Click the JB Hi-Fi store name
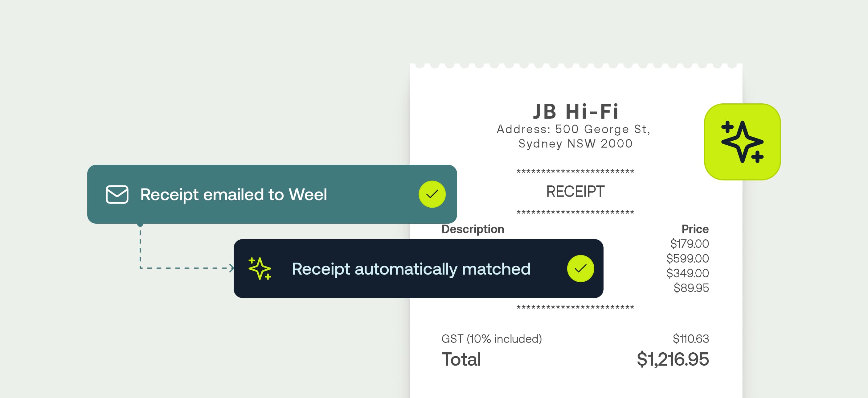The image size is (868, 398). pos(575,112)
